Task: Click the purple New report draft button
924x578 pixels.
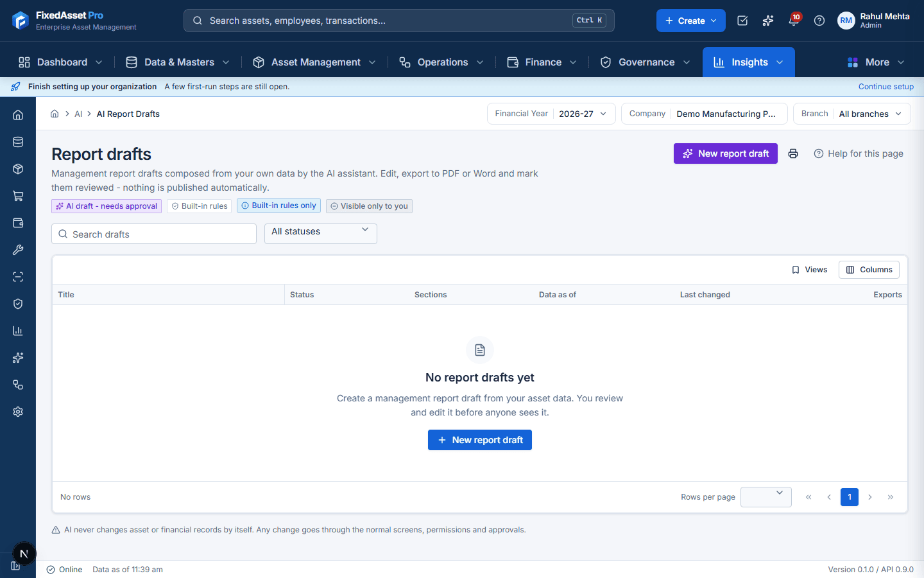Action: coord(726,153)
